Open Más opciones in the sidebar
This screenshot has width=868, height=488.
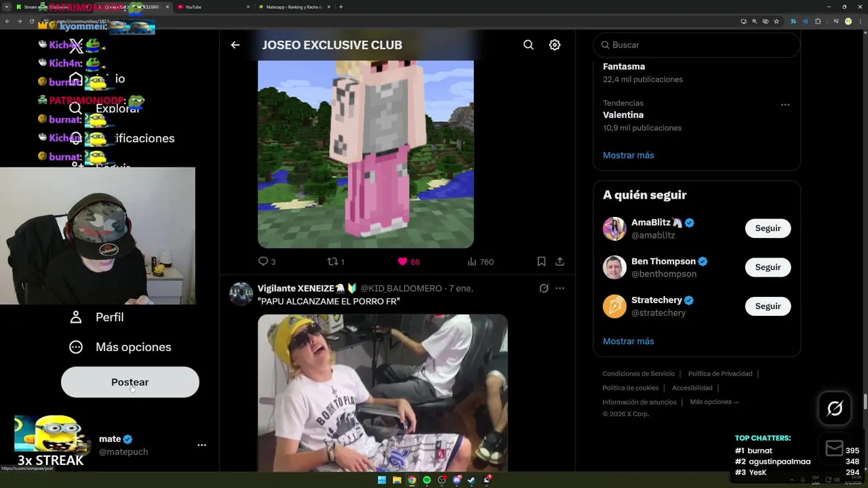coord(120,347)
